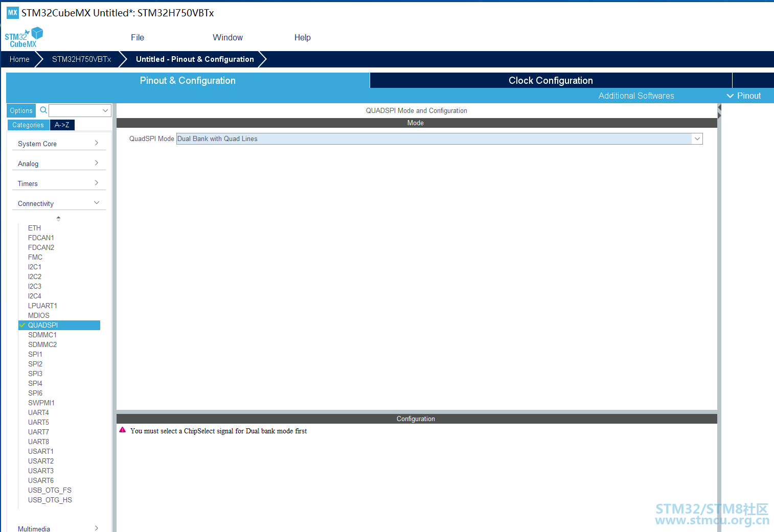The width and height of the screenshot is (774, 532).
Task: Expand the System Core category
Action: click(x=59, y=144)
